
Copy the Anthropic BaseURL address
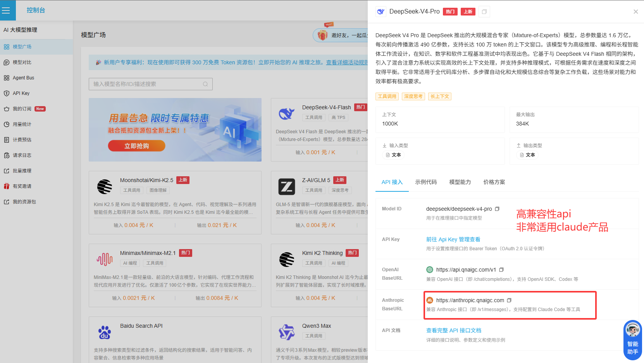509,300
